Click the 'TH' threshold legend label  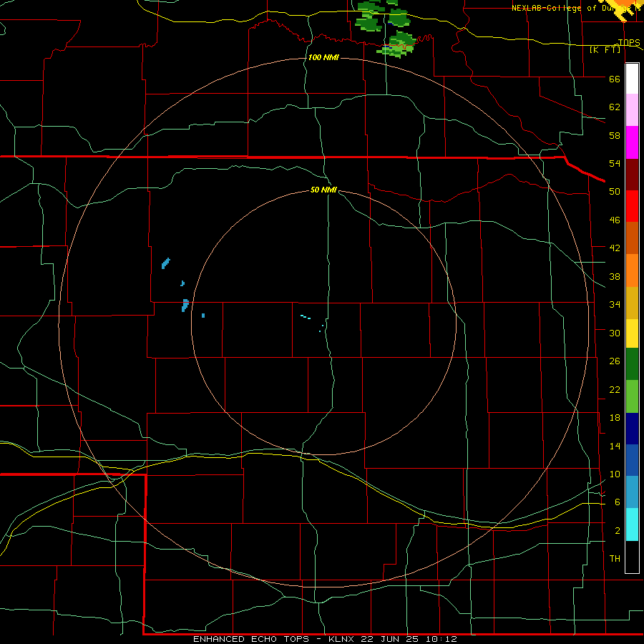click(615, 559)
